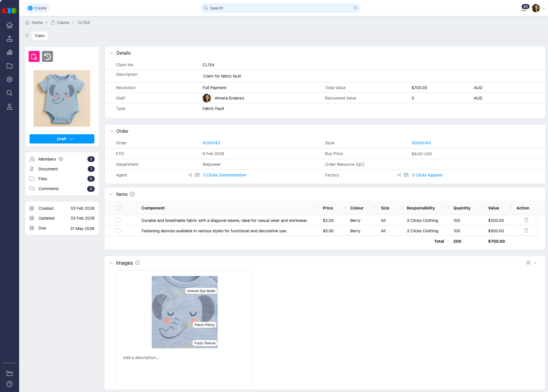Check the fastening devices item row
548x392 pixels.
tap(118, 231)
